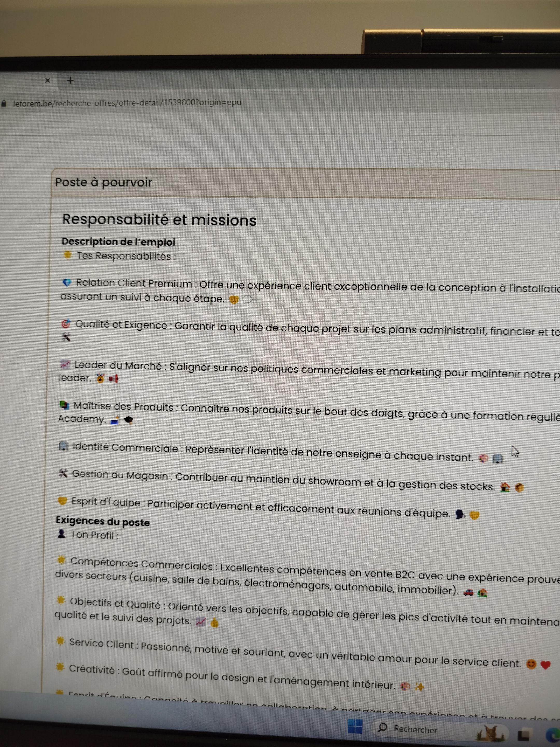This screenshot has width=560, height=747.
Task: Click the leforem.be address bar URL
Action: pyautogui.click(x=127, y=103)
